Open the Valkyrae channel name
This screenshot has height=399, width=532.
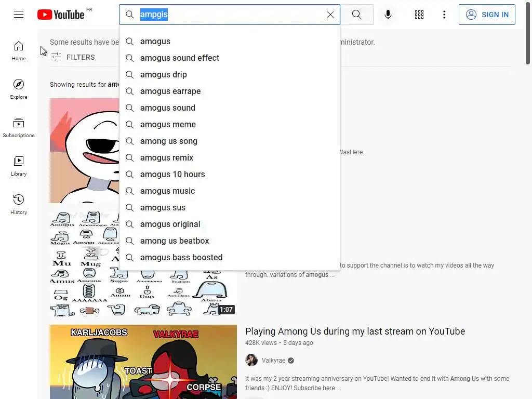pos(273,361)
